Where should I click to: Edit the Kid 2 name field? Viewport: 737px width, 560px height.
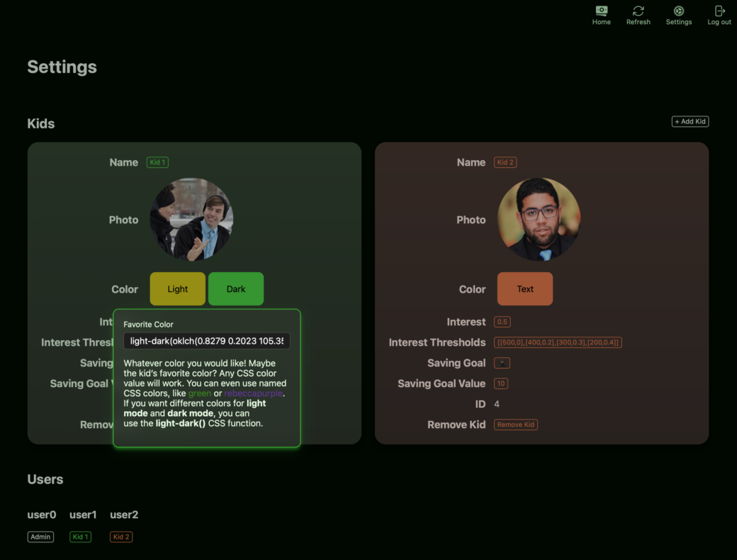pos(505,162)
